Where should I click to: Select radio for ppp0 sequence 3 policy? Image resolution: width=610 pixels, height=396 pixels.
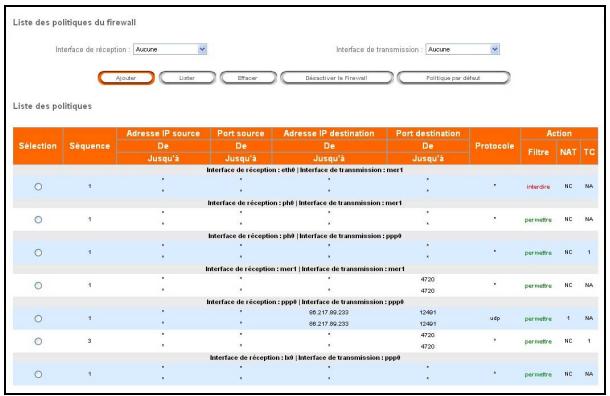click(x=38, y=341)
